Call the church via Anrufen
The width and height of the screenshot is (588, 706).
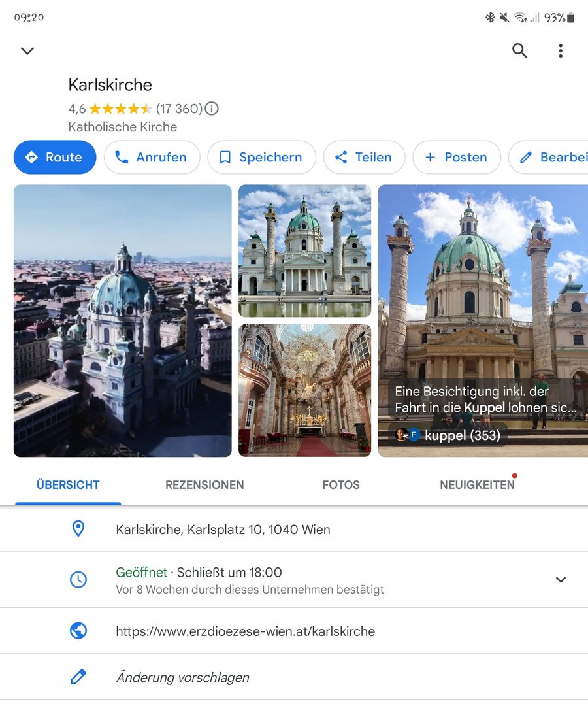point(152,158)
